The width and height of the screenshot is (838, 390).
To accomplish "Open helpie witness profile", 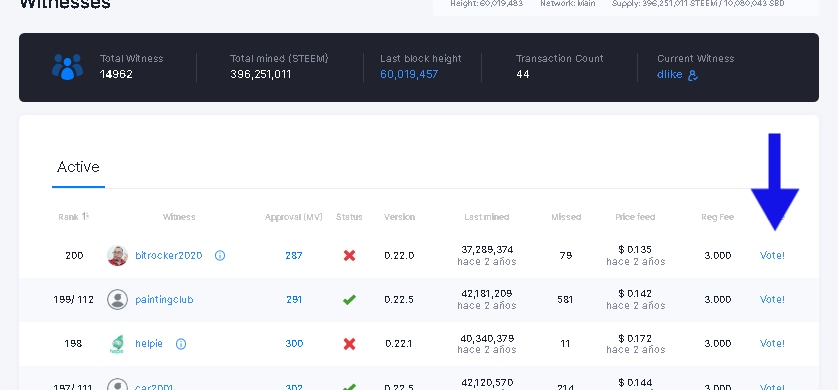I will pos(149,344).
